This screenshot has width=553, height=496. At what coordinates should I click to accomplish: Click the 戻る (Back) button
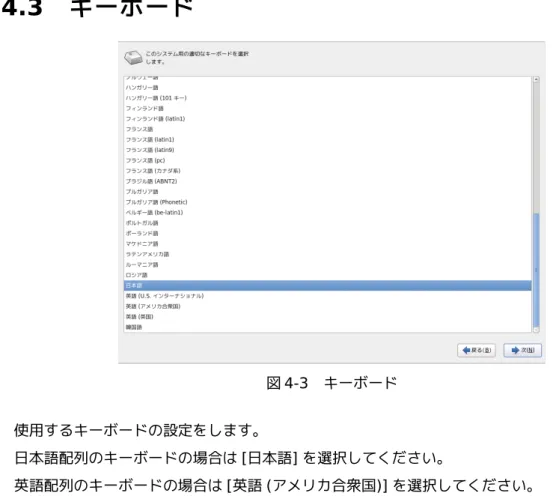pos(476,350)
